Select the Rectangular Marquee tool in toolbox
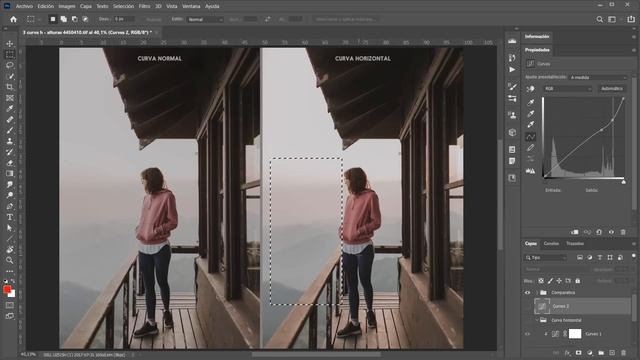 (10, 54)
